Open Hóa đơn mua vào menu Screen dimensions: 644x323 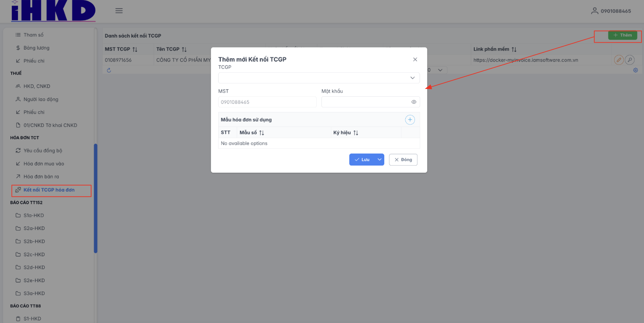(x=44, y=164)
